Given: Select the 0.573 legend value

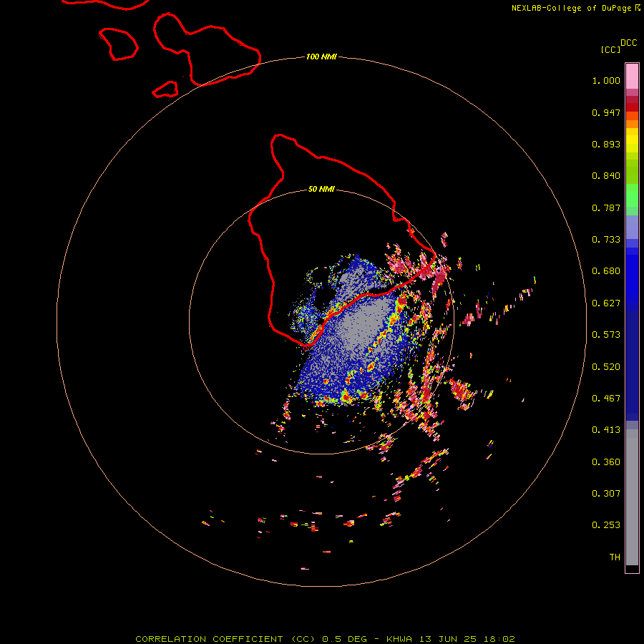Looking at the screenshot, I should (x=606, y=335).
